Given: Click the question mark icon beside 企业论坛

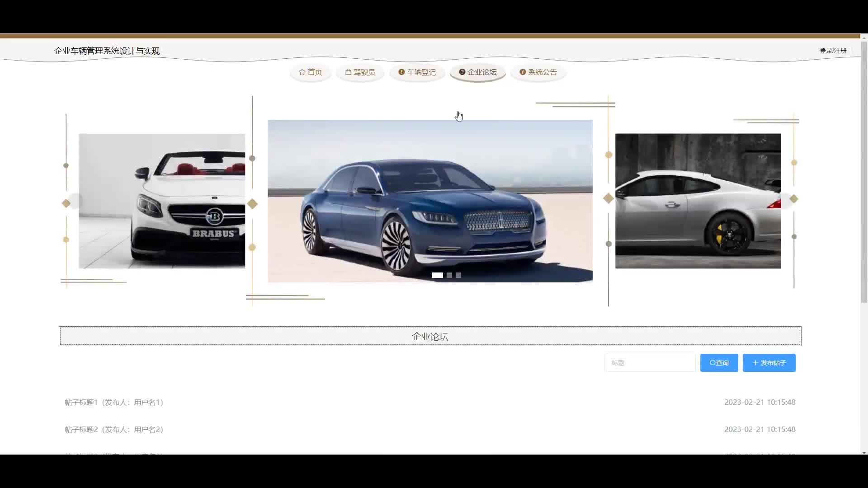Looking at the screenshot, I should click(x=462, y=72).
